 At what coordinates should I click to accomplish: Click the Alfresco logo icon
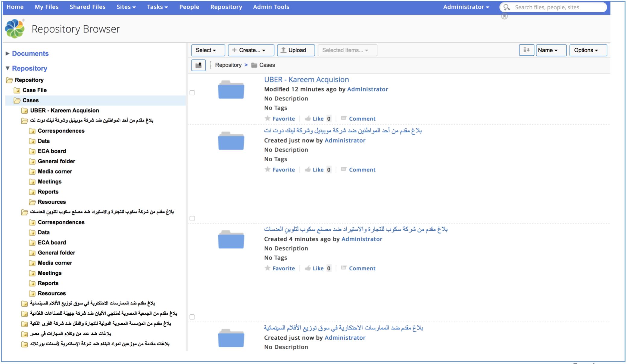point(15,29)
